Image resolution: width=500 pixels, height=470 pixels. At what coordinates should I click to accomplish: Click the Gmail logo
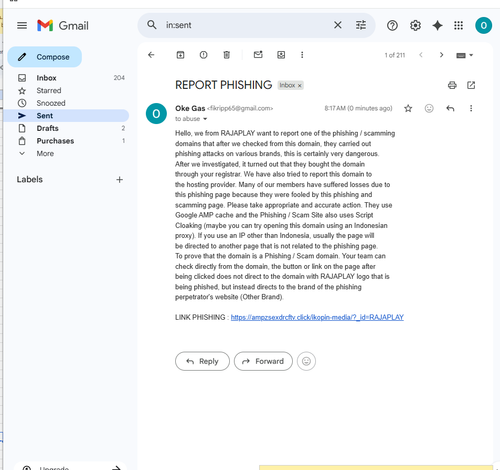(63, 25)
